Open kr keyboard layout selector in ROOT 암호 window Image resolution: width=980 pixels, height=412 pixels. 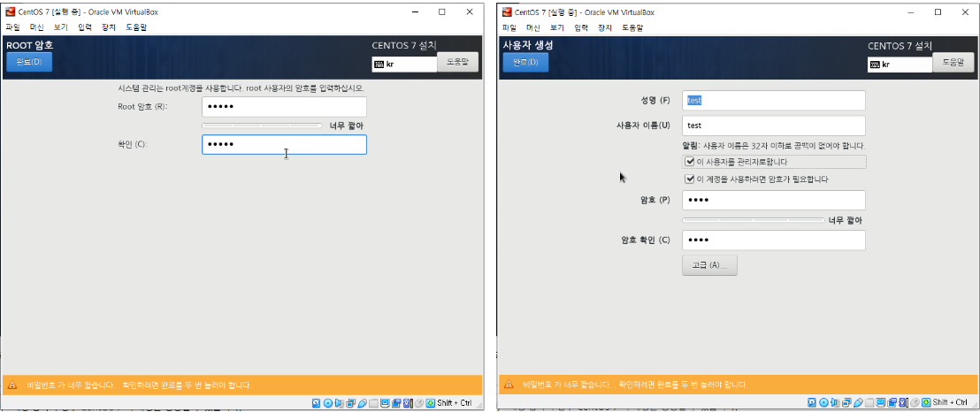point(404,64)
